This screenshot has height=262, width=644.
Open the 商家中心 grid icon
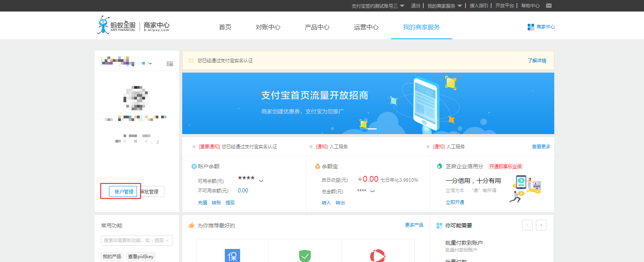[x=531, y=27]
